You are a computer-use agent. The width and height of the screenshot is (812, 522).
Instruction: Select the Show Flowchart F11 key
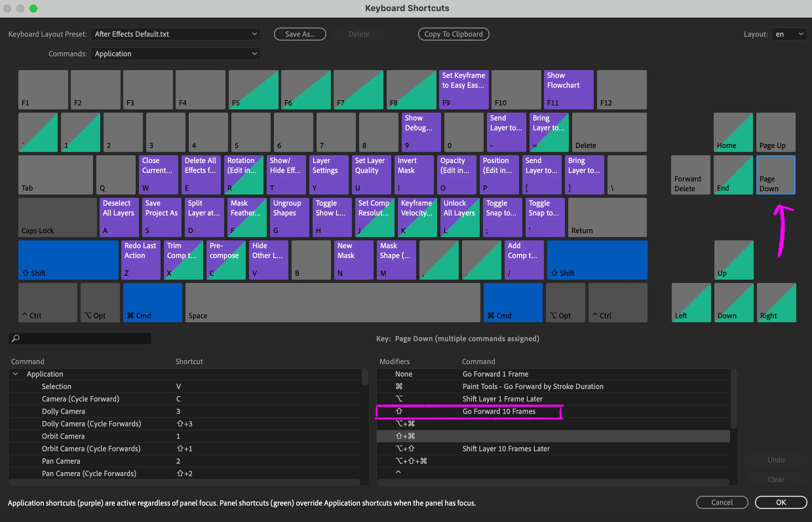pyautogui.click(x=569, y=89)
